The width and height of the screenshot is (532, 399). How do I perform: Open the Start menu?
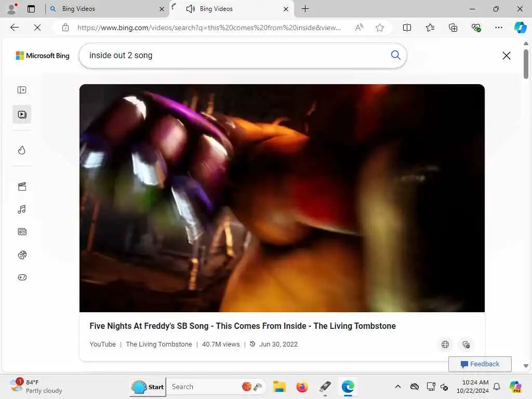point(148,387)
